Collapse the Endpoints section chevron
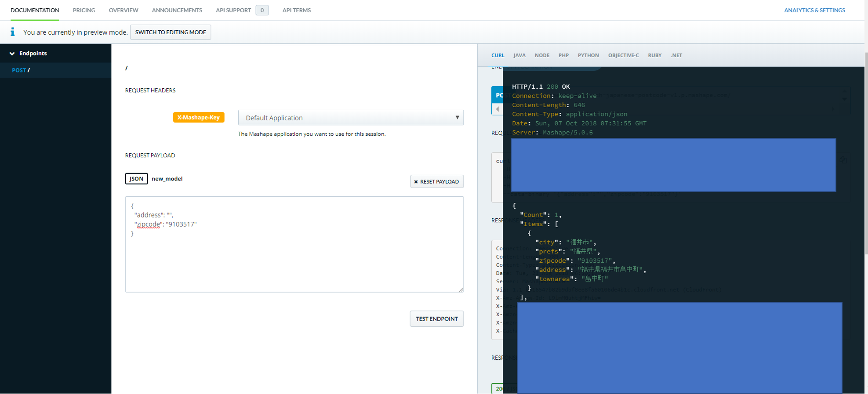The height and width of the screenshot is (394, 868). pyautogui.click(x=12, y=54)
